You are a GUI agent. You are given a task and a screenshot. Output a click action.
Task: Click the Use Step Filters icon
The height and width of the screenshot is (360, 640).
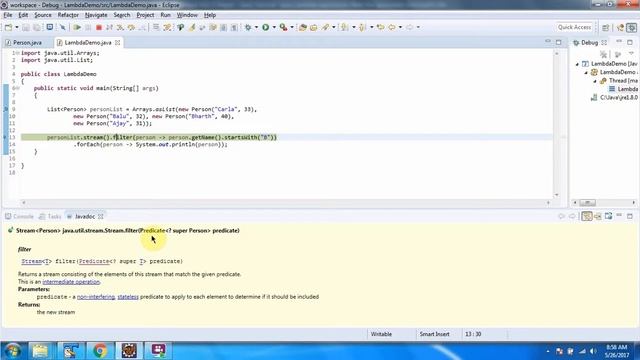pos(167,27)
